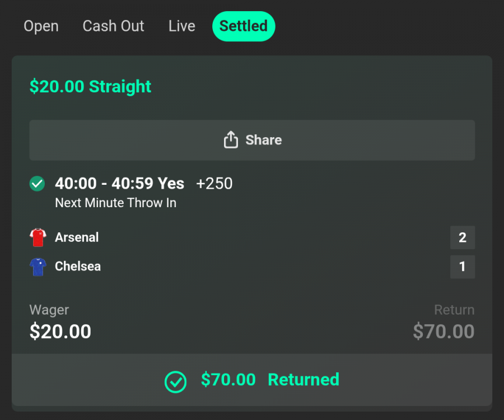Click the Arsenal score badge showing 2
This screenshot has height=420, width=504.
coord(463,237)
